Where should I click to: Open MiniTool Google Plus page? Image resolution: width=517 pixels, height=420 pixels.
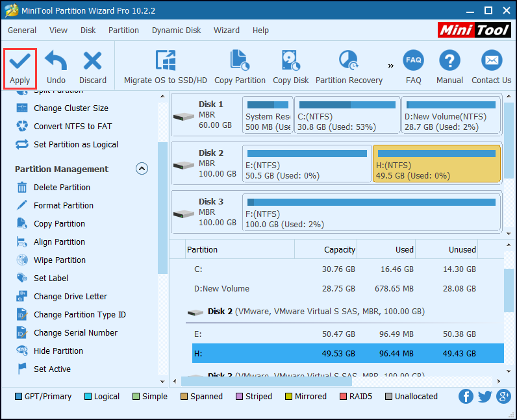click(503, 396)
